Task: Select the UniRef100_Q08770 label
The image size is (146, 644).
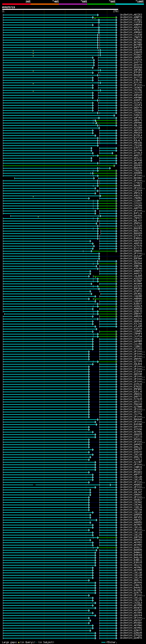Action: coord(131,63)
